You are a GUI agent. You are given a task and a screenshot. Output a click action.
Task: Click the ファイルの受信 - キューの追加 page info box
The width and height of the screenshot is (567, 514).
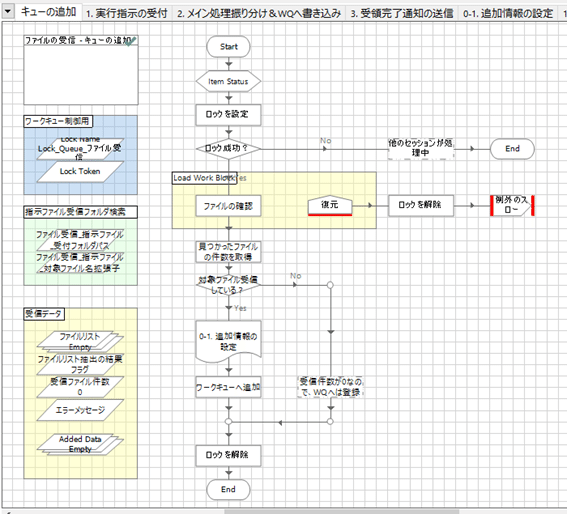click(x=81, y=70)
